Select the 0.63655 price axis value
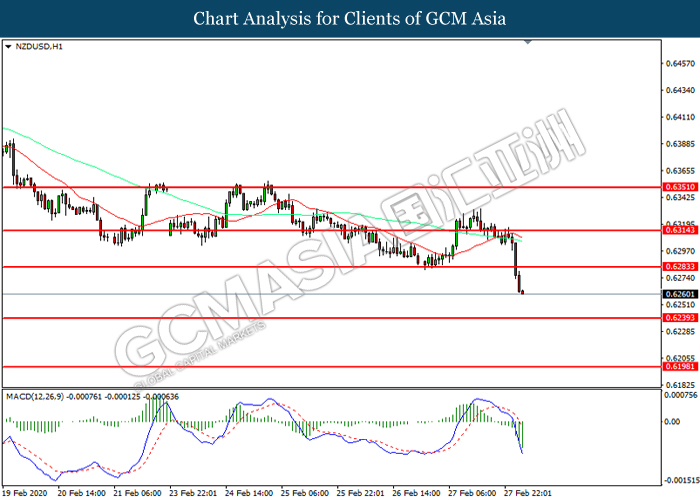Screen dimensions: 700x500 (680, 171)
